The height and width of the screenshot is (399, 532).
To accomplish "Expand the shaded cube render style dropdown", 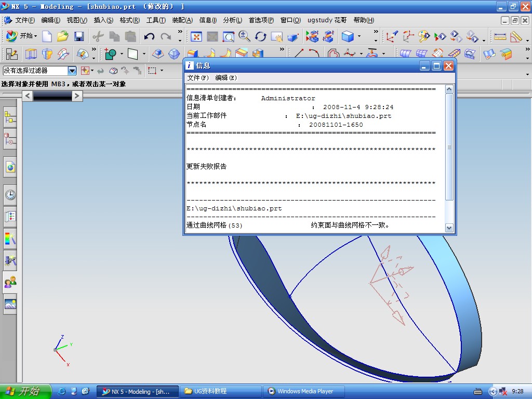I will coord(360,36).
